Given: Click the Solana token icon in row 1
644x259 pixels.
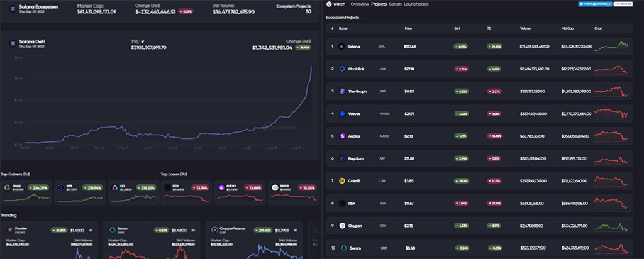Looking at the screenshot, I should [x=341, y=47].
